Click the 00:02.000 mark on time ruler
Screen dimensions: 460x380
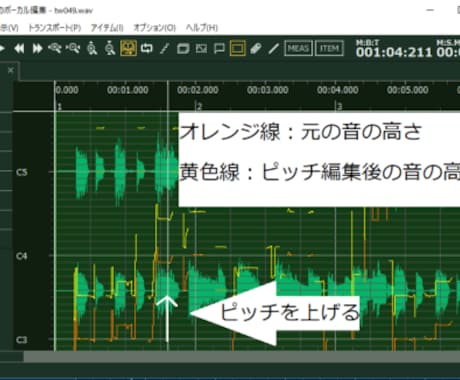(198, 90)
